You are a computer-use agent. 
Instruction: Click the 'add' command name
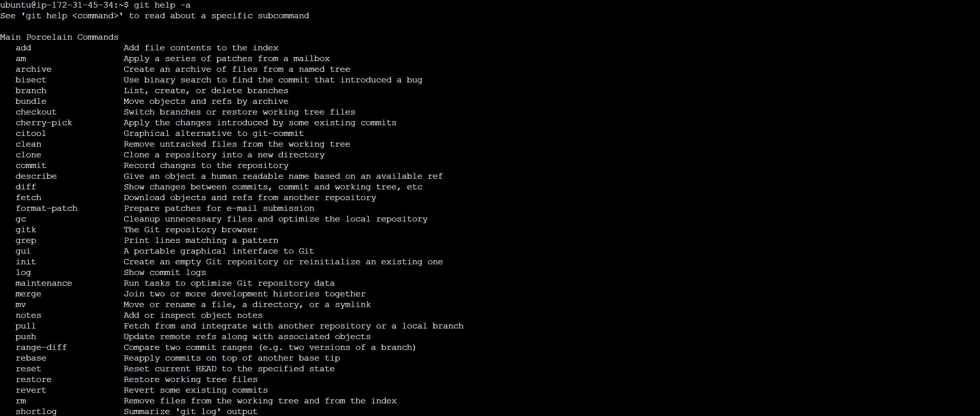pos(23,48)
